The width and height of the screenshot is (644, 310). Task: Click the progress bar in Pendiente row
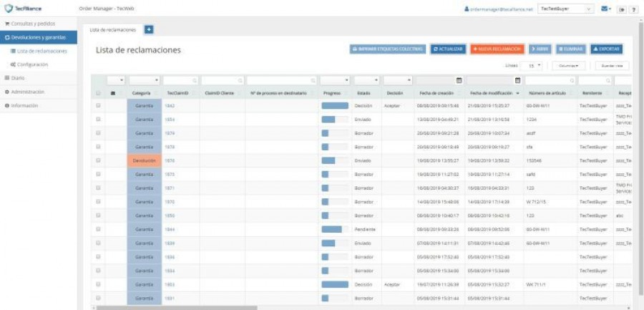335,229
